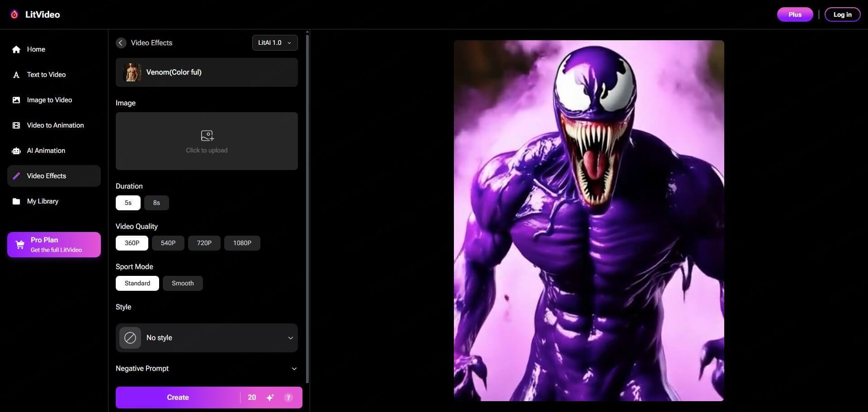This screenshot has width=868, height=412.
Task: Open My Library folder icon
Action: click(16, 201)
